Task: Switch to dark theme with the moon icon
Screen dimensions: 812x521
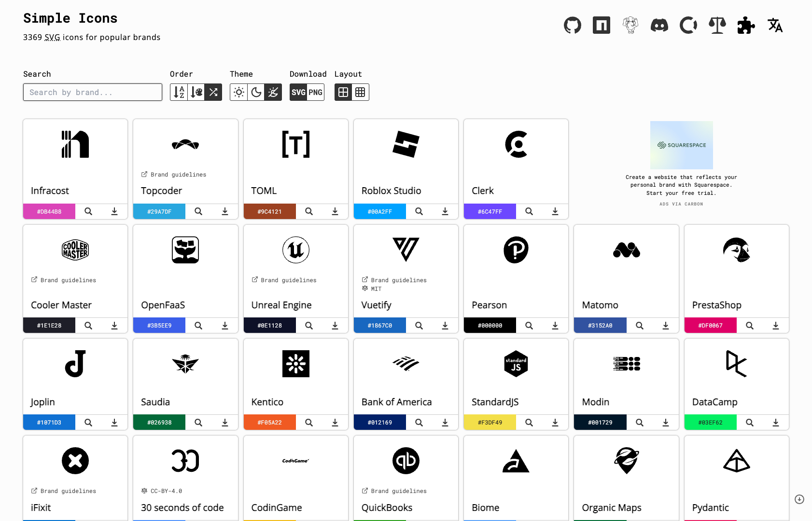Action: [256, 92]
